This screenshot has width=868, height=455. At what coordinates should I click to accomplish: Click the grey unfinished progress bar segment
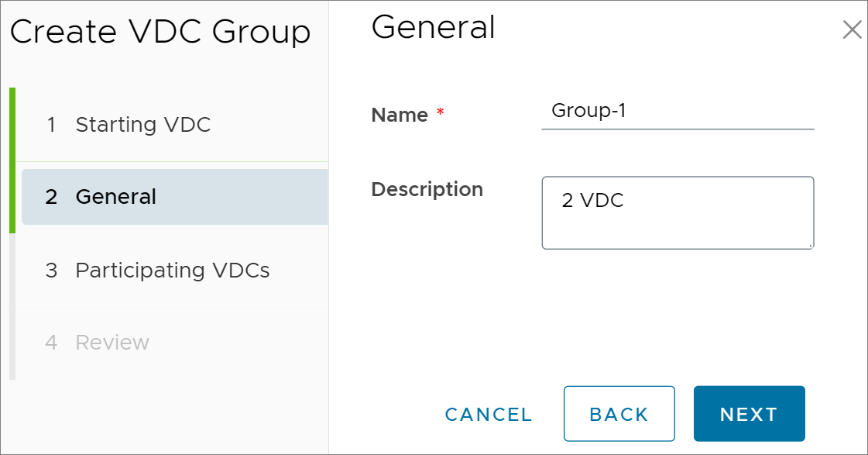[x=12, y=306]
